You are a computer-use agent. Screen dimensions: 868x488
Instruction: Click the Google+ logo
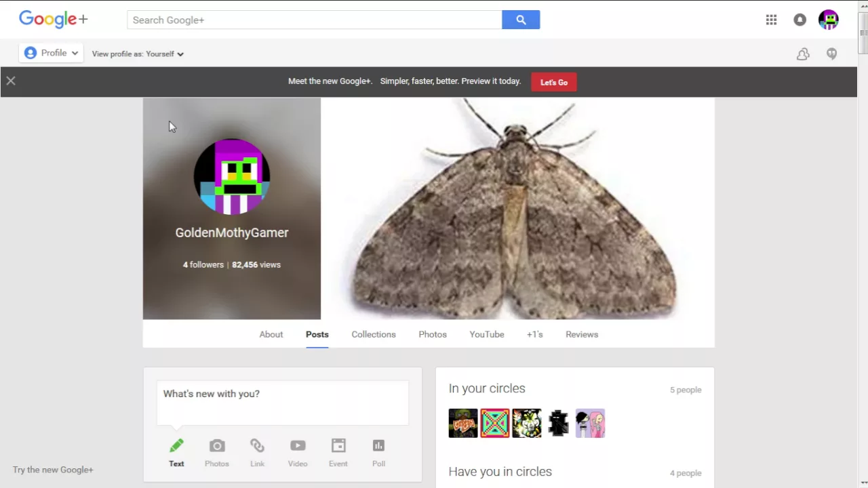[54, 20]
